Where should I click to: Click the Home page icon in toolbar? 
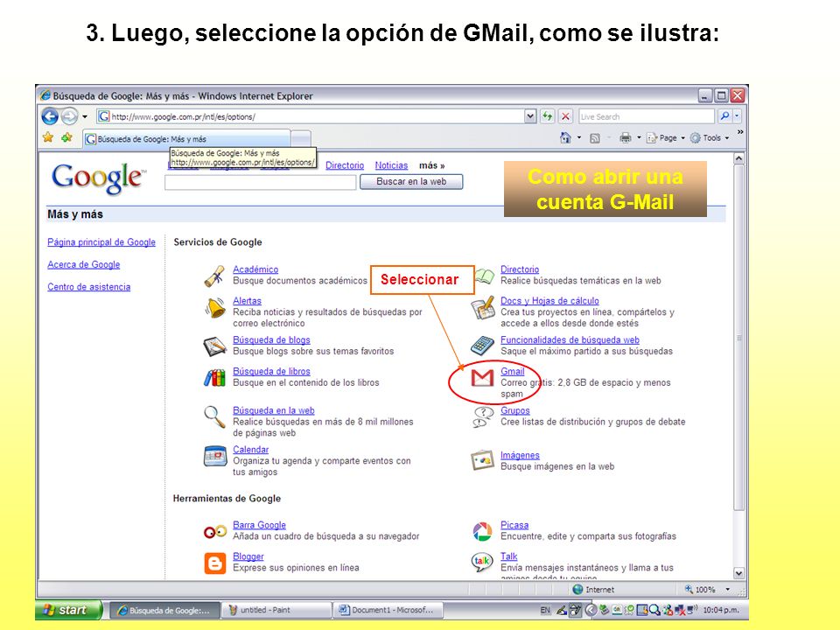coord(565,137)
